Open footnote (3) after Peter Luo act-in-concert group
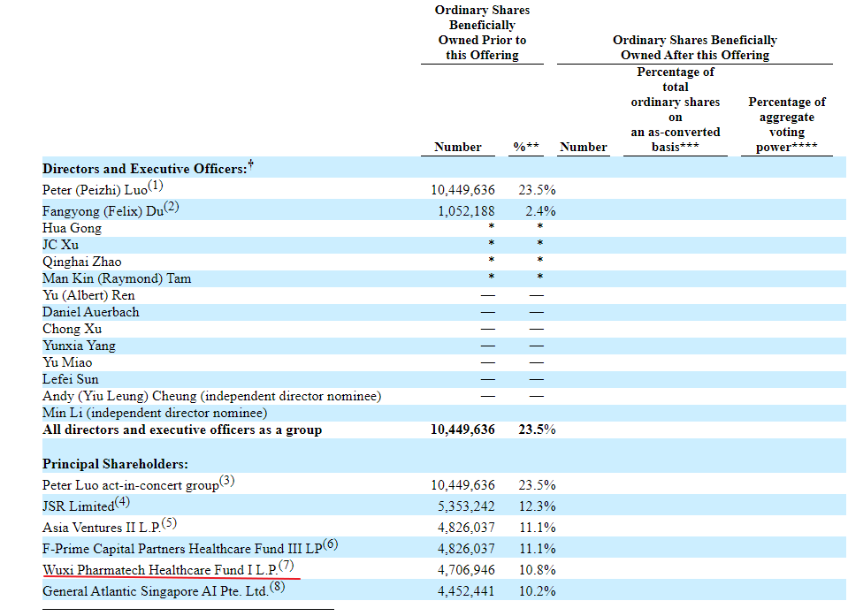 [227, 482]
